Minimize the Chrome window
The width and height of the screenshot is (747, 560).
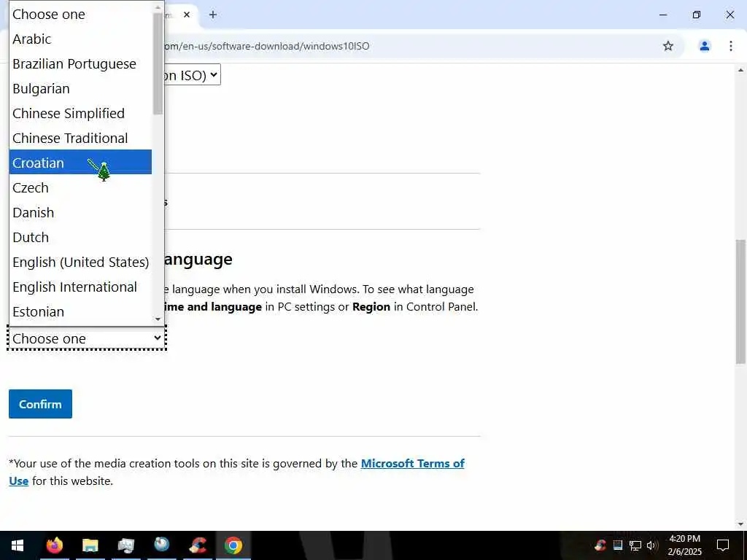click(662, 15)
